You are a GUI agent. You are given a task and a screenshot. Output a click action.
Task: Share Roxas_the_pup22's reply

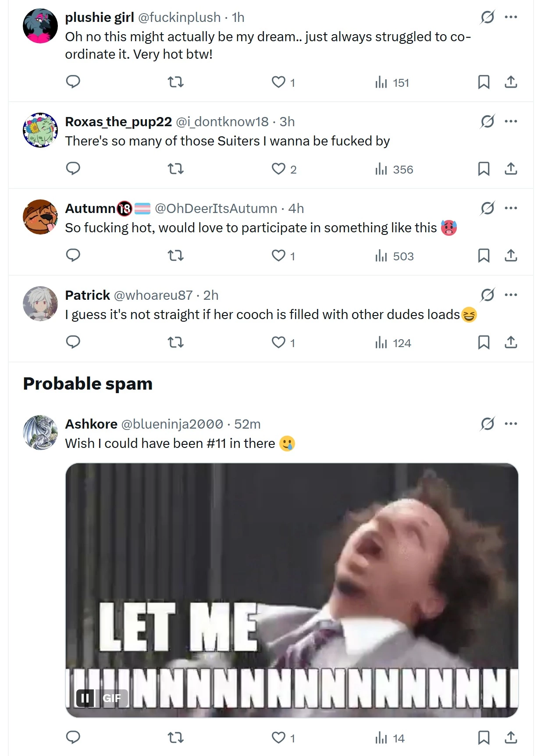(x=511, y=169)
